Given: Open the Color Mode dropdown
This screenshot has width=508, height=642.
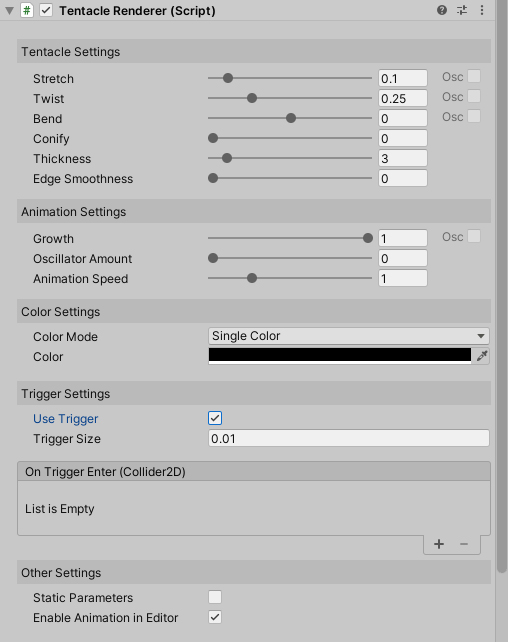Looking at the screenshot, I should (x=349, y=336).
